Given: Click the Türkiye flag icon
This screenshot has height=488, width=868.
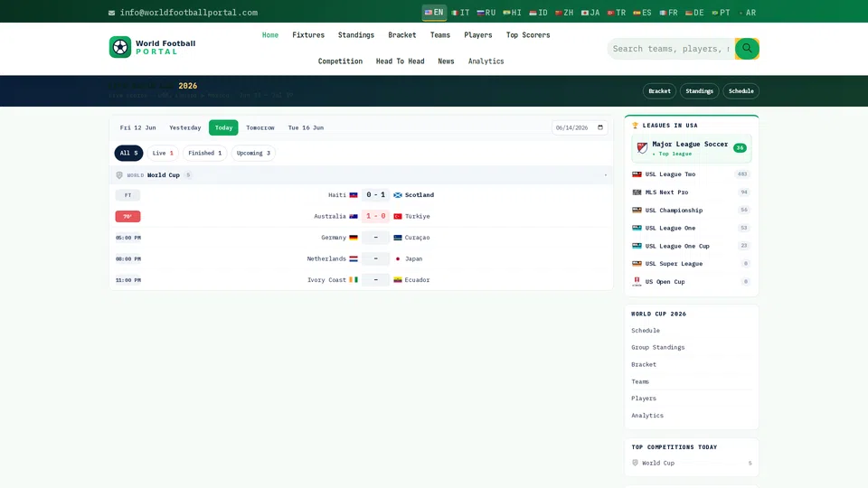Looking at the screenshot, I should click(398, 216).
